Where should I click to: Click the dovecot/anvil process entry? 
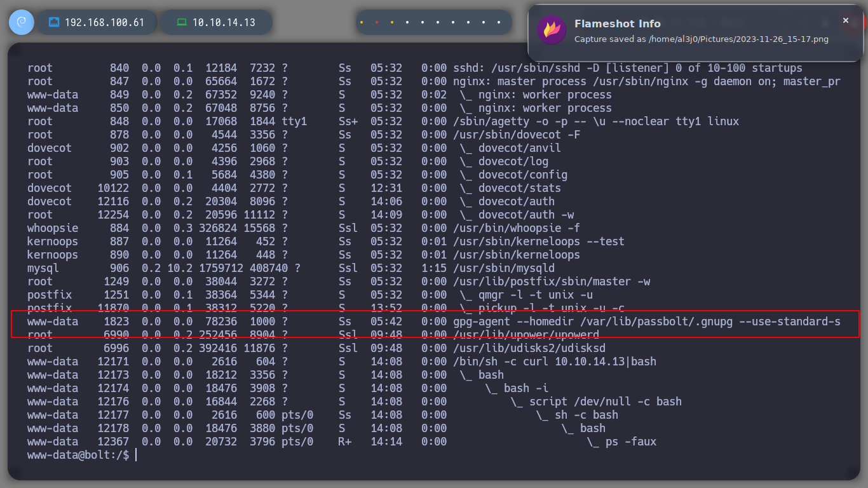(520, 148)
